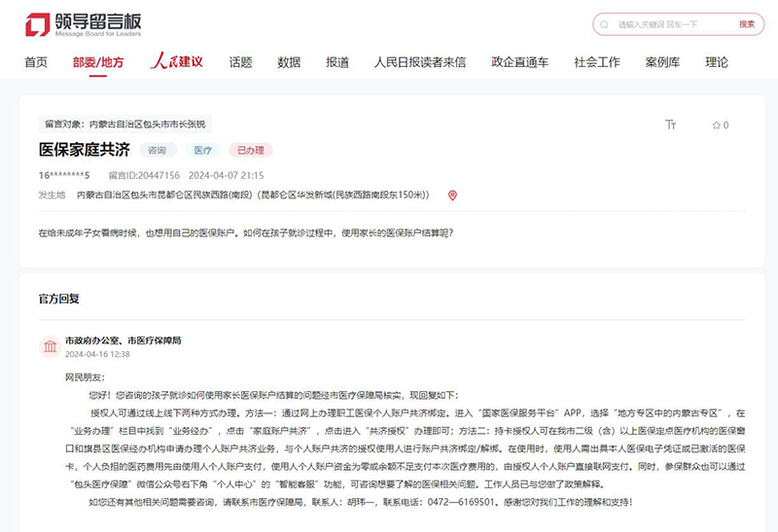The width and height of the screenshot is (778, 532).
Task: Click the 网民朋友 greeting line
Action: coord(85,377)
